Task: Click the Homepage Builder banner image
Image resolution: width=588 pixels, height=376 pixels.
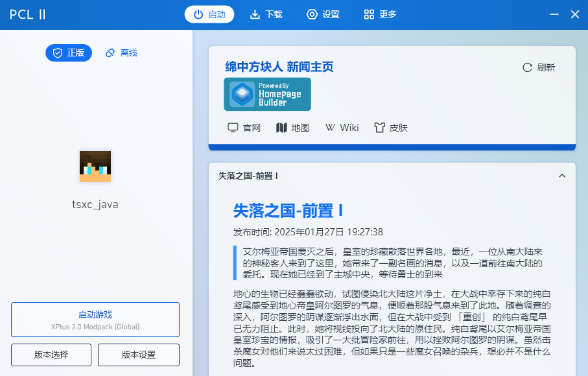Action: pos(267,94)
